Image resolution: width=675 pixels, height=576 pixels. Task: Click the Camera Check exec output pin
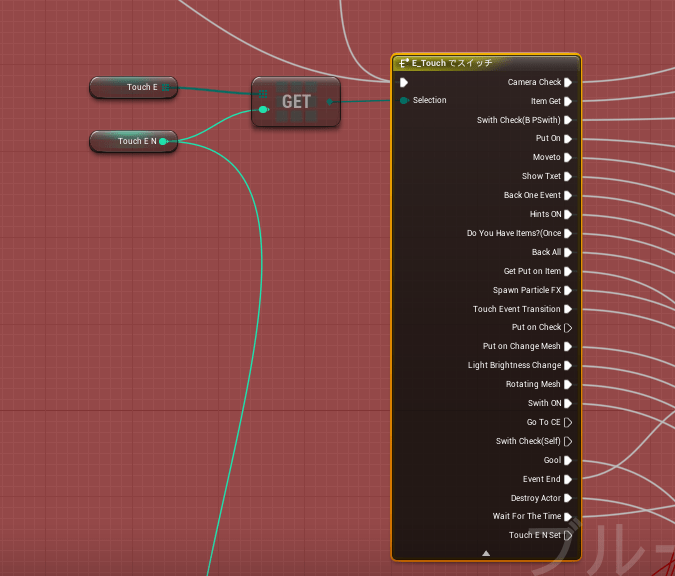pos(568,82)
